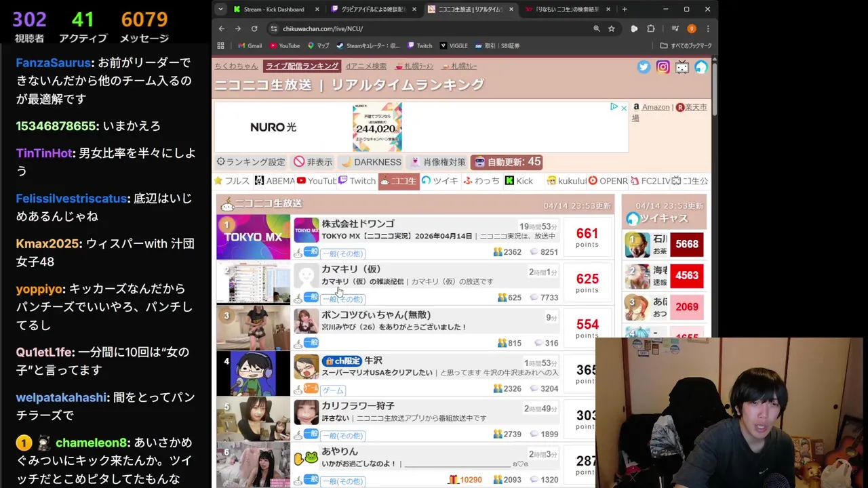Open the TOKYO MX stream thumbnail ranked first
868x488 pixels.
pos(253,237)
